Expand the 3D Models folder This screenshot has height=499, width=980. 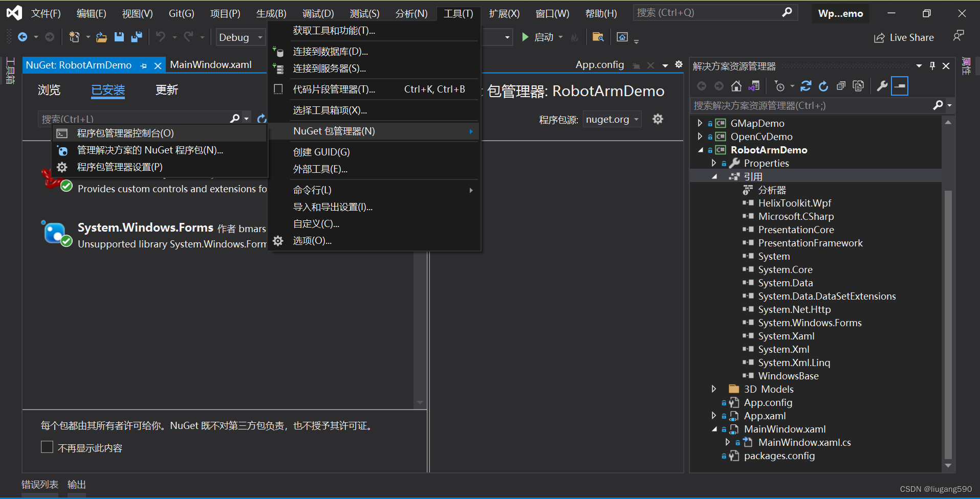coord(713,389)
